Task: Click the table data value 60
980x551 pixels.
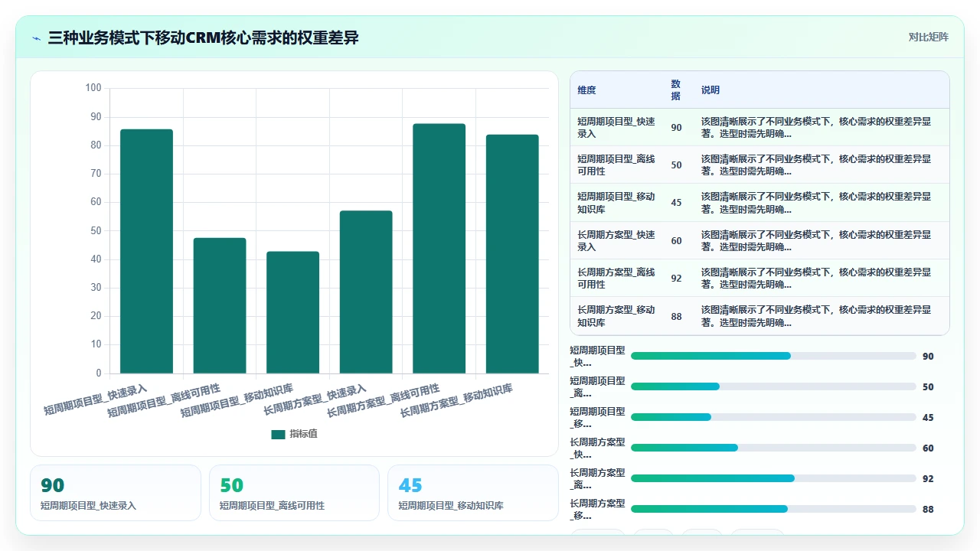Action: [676, 241]
